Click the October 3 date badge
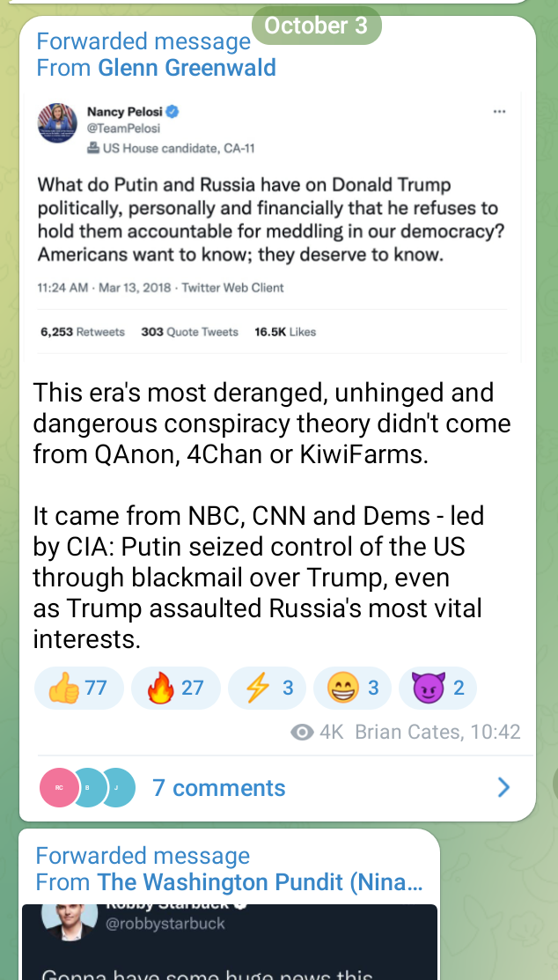 tap(316, 26)
